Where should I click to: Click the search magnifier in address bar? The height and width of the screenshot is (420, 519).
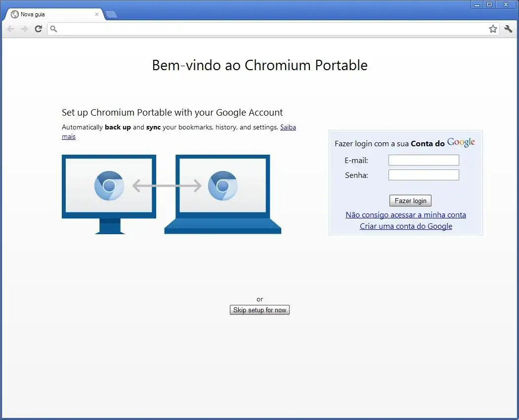click(53, 29)
